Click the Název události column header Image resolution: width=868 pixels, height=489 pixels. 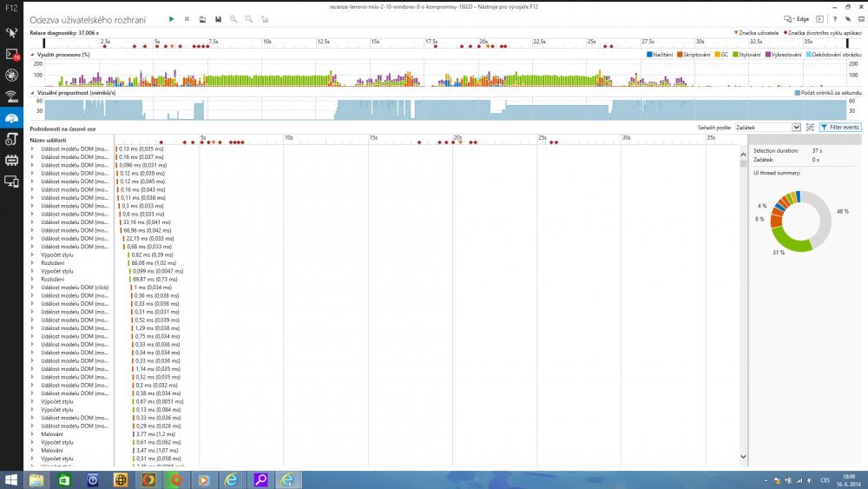(48, 140)
